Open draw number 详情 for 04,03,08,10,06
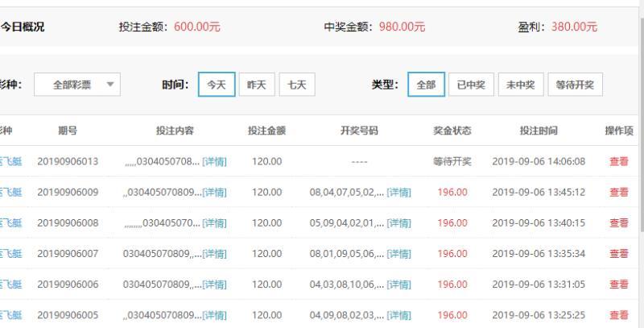This screenshot has width=644, height=328. pos(398,284)
